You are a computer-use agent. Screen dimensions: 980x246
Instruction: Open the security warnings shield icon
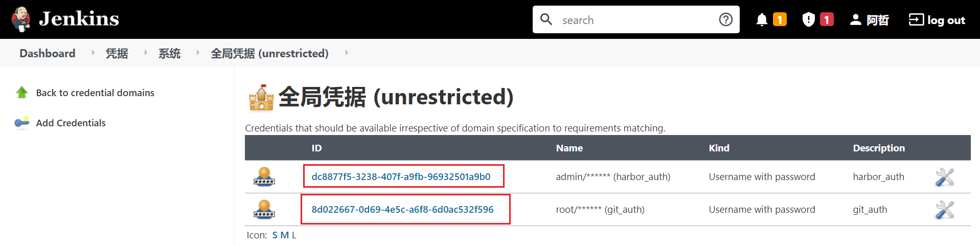coord(808,19)
